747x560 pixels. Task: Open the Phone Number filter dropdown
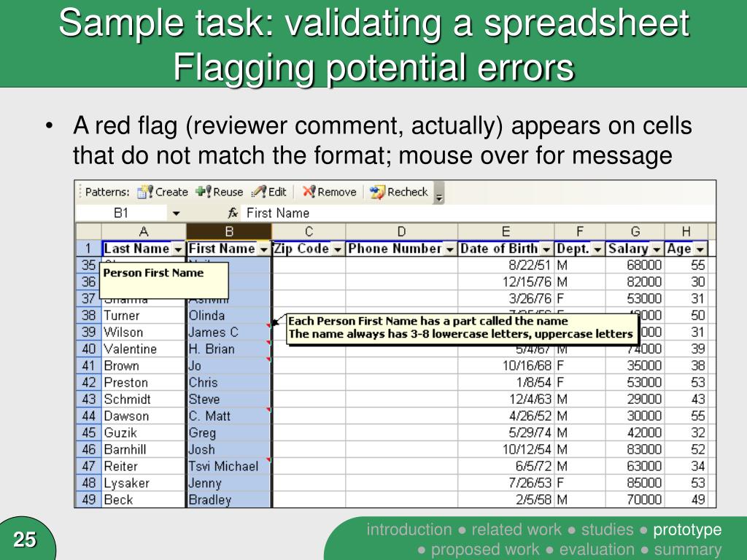tap(449, 249)
